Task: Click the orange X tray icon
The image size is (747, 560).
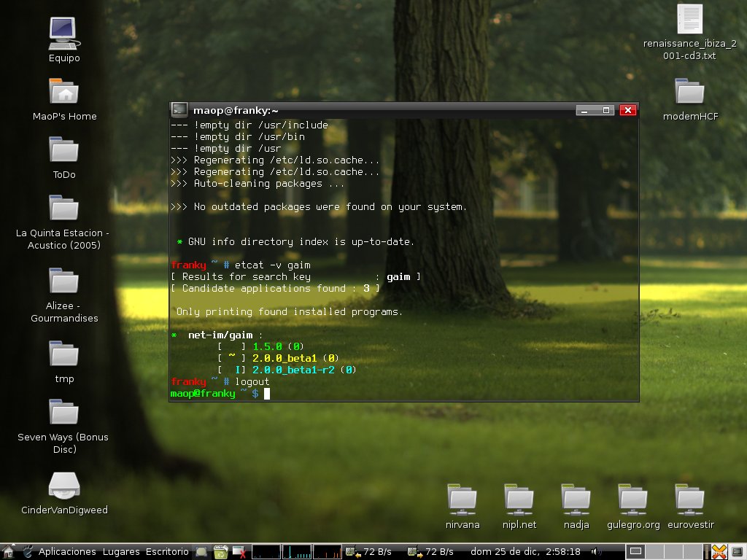Action: pos(719,552)
